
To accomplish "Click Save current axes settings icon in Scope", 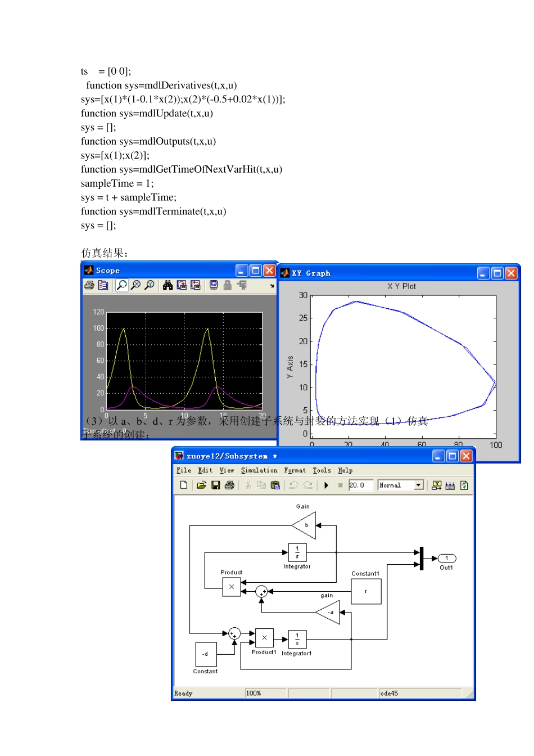I will pos(182,285).
